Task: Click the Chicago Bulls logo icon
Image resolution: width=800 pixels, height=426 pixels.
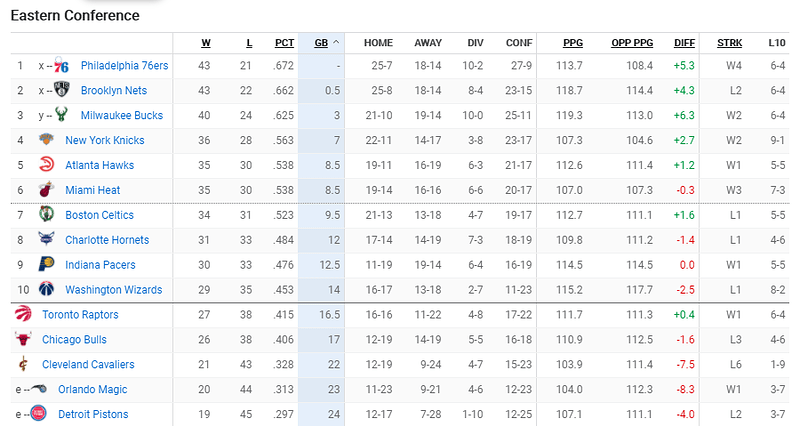Action: [x=23, y=339]
